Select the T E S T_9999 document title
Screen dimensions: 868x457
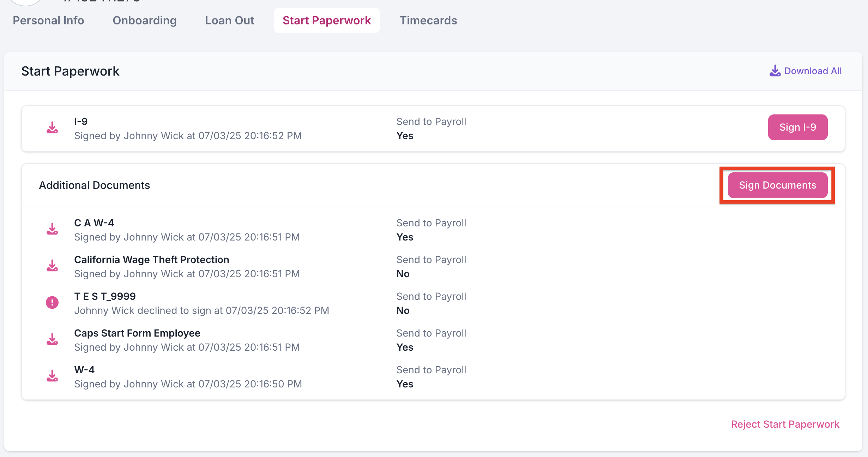click(105, 296)
